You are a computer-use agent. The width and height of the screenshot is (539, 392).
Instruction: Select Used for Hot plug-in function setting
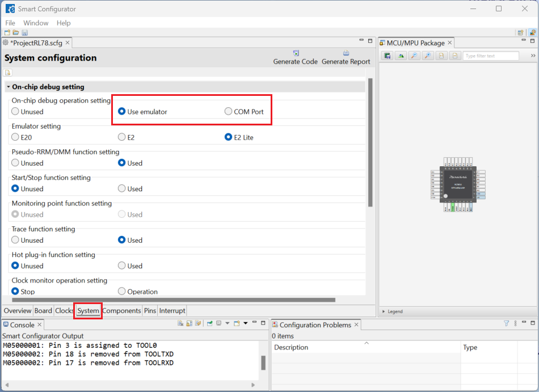130,266
